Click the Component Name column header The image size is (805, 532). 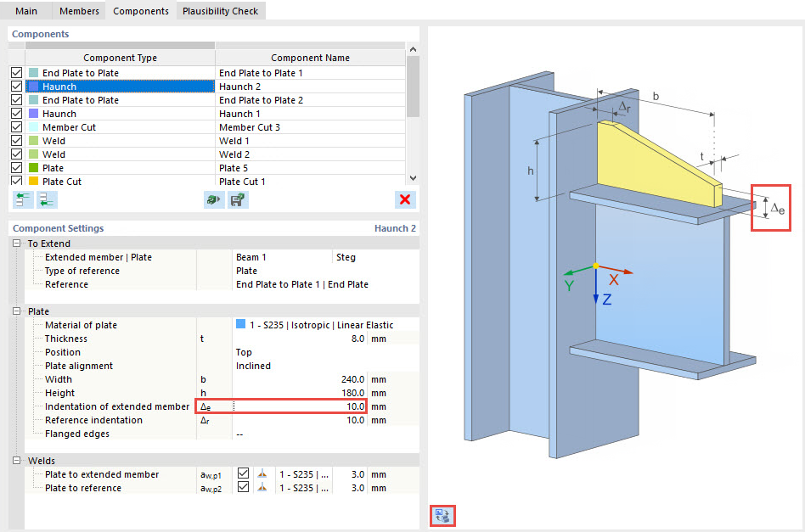click(310, 58)
